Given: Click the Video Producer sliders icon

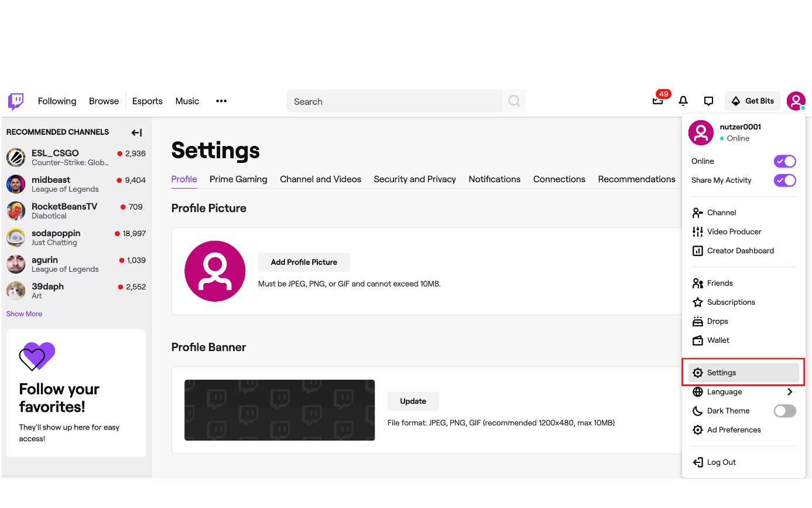Looking at the screenshot, I should [697, 231].
